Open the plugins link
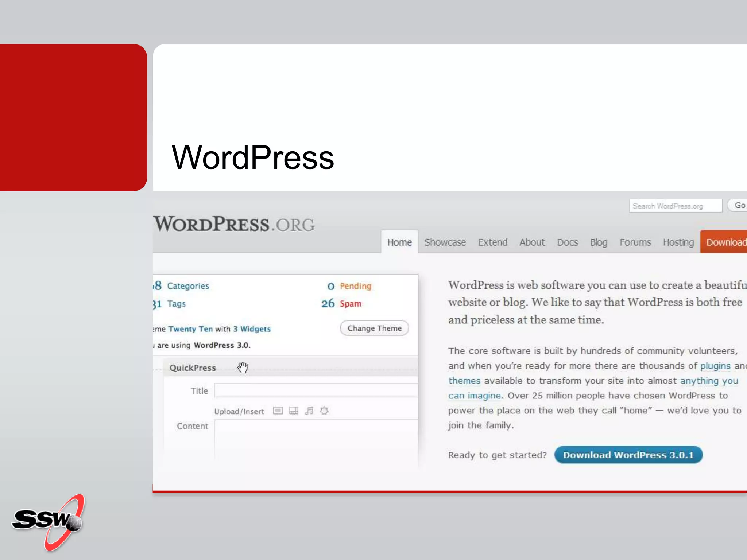Screen dimensions: 747x560 coord(715,366)
